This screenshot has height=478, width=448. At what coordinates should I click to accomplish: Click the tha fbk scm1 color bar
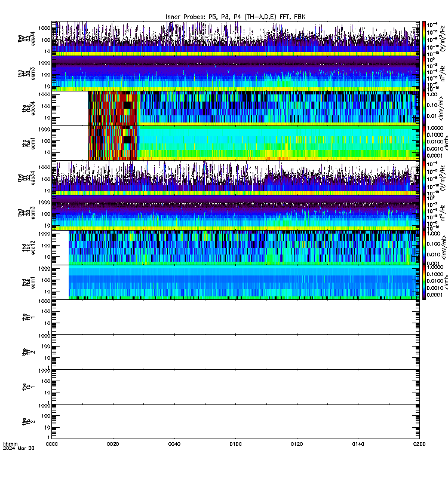[x=424, y=143]
